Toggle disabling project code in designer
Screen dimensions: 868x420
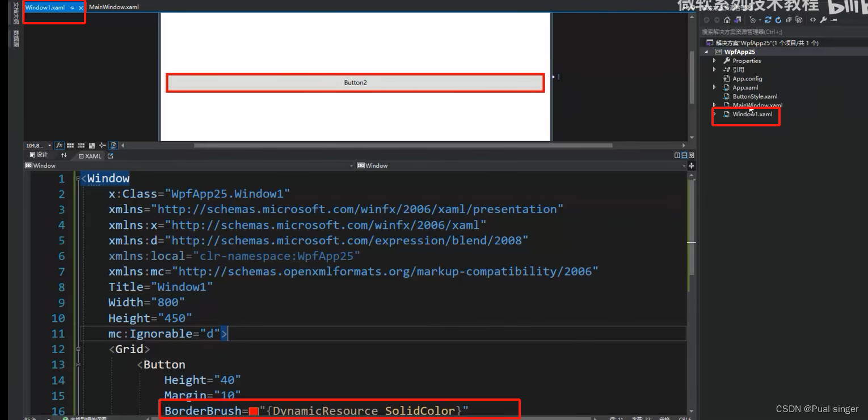pos(113,146)
